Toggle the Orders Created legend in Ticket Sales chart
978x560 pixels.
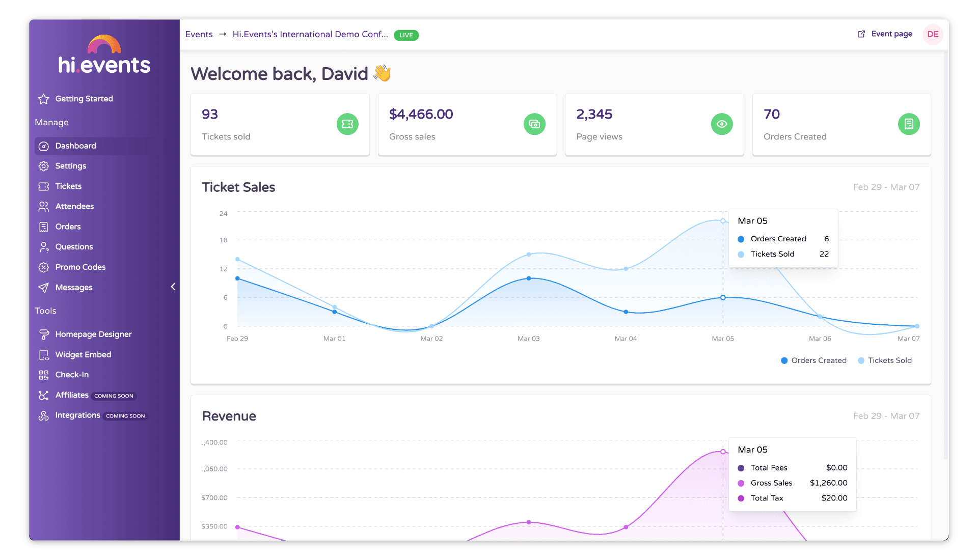tap(813, 360)
